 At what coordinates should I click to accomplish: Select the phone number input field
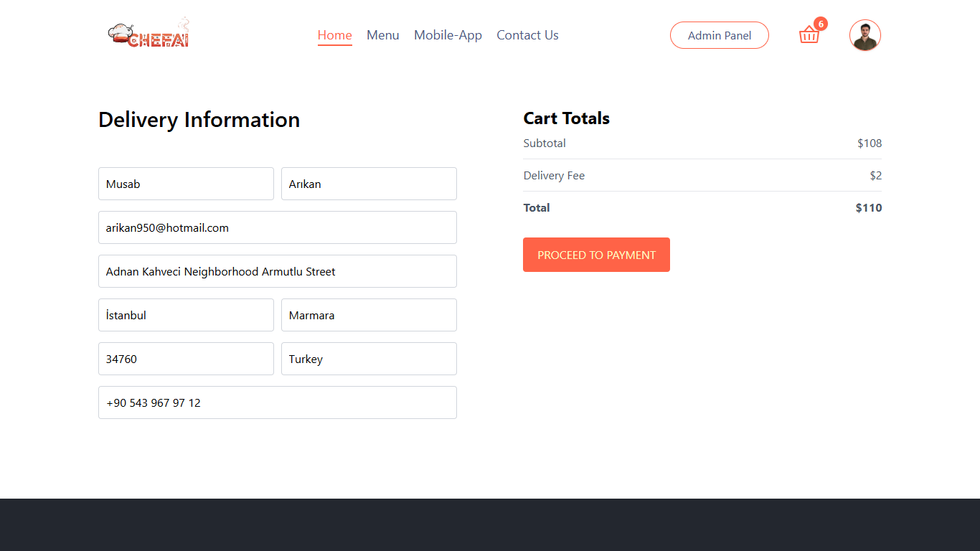[277, 402]
